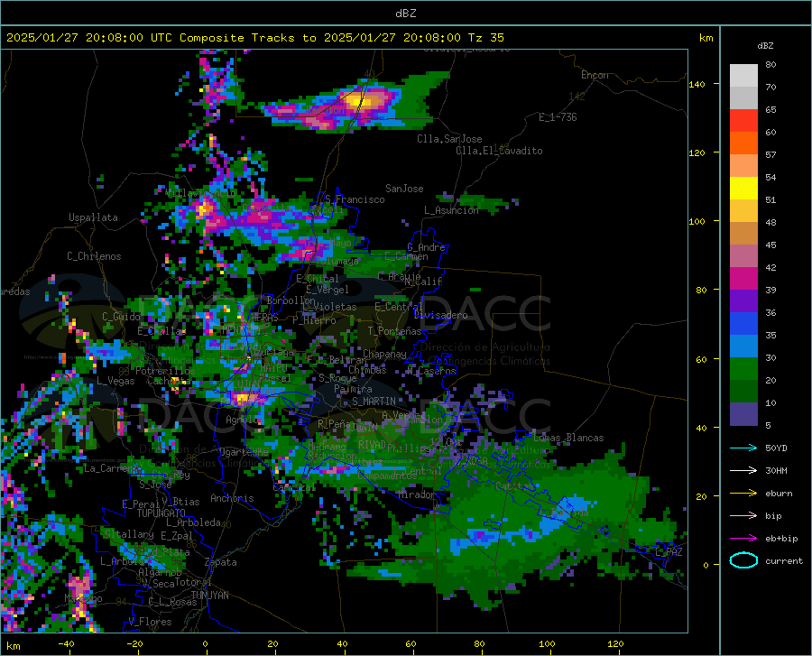Click the Clla.SanJose map label
812x656 pixels.
(449, 139)
